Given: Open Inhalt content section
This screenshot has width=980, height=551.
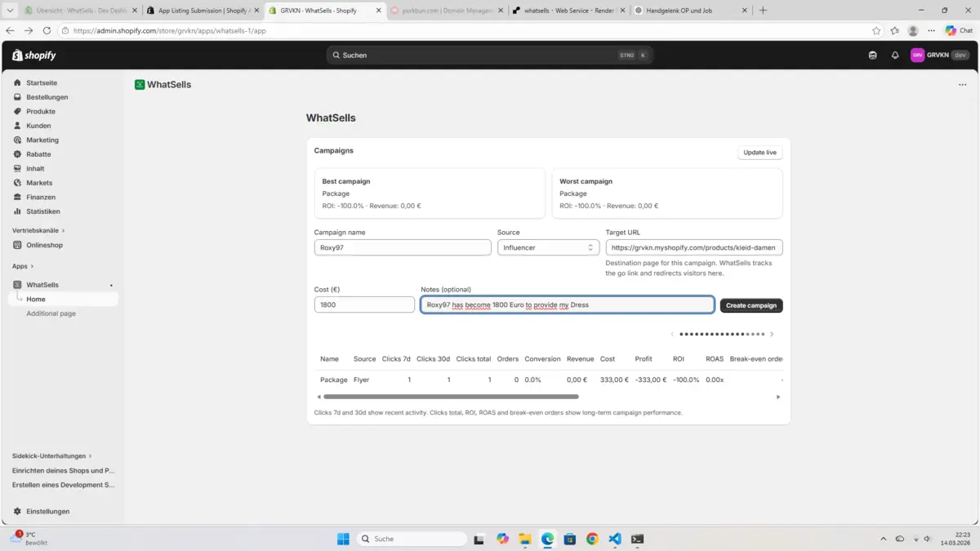Looking at the screenshot, I should point(35,168).
